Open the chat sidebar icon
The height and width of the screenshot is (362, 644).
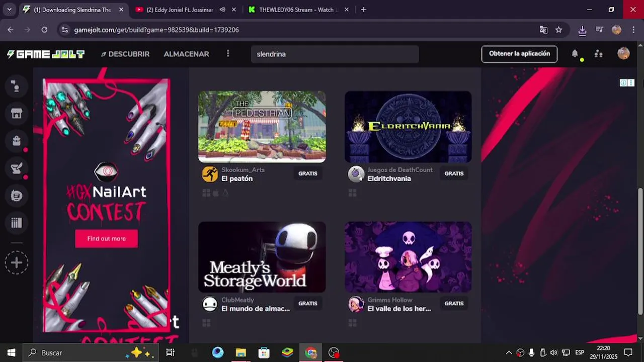click(16, 86)
